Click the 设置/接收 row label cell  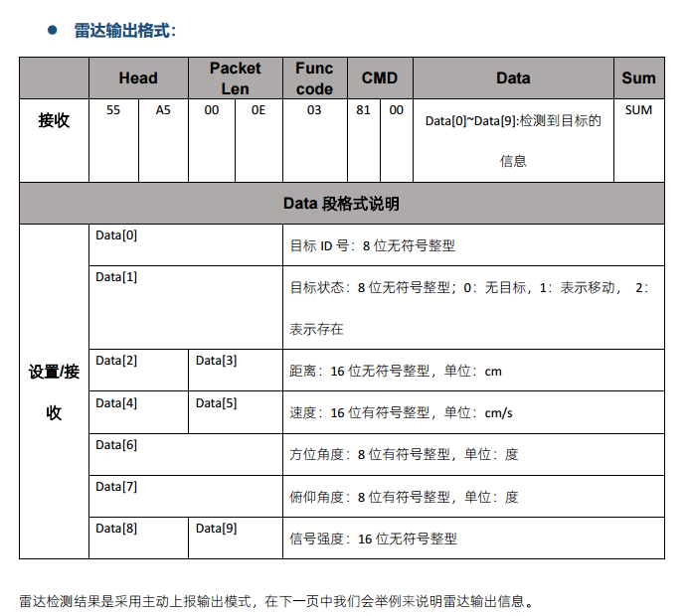[x=54, y=391]
